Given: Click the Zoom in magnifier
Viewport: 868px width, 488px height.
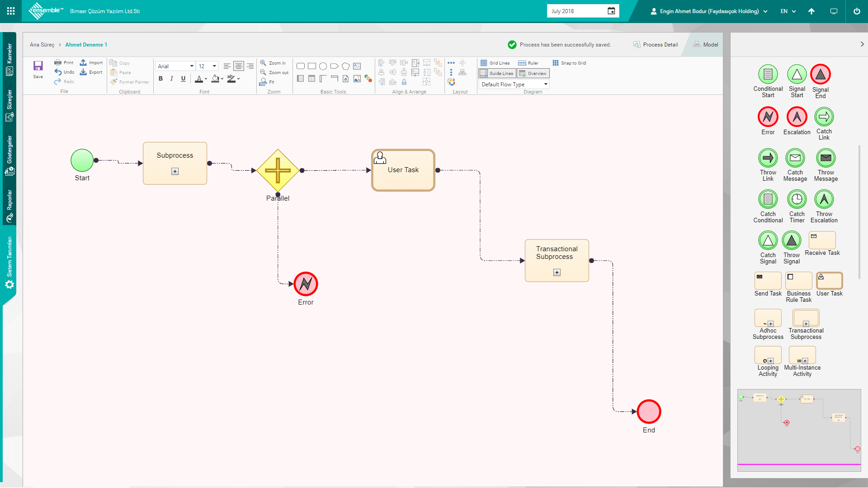Looking at the screenshot, I should (263, 63).
